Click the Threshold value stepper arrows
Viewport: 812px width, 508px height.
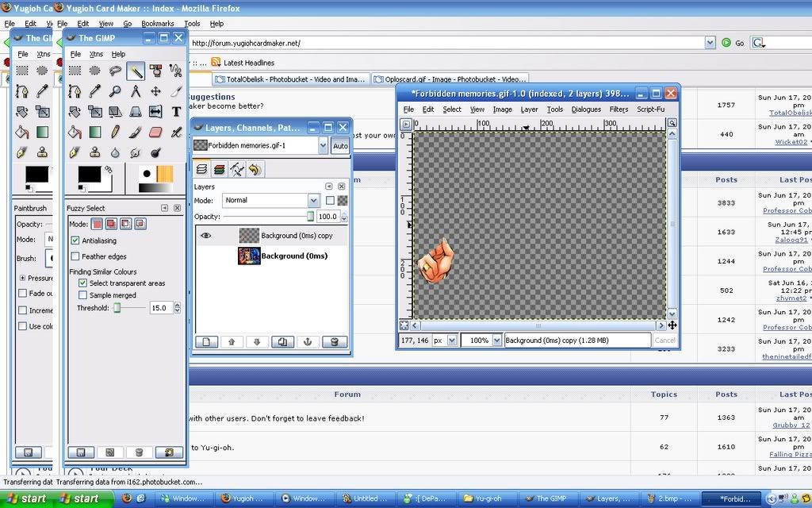pos(178,308)
